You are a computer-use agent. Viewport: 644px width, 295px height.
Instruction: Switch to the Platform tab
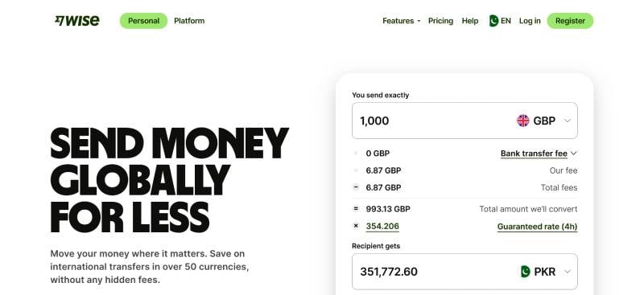click(189, 21)
